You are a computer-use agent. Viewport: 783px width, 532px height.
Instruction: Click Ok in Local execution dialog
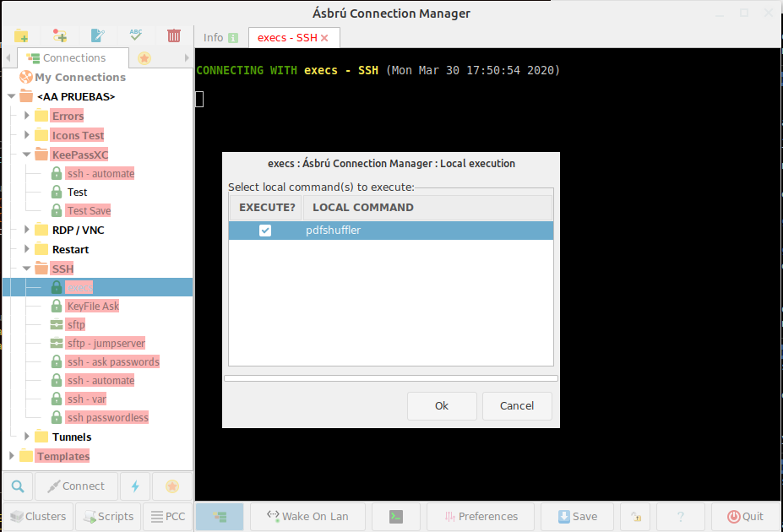442,405
